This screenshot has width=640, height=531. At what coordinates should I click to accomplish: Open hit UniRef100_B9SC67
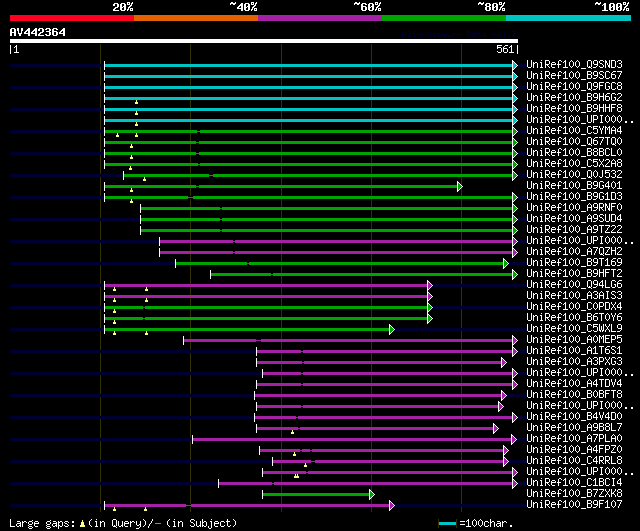574,76
